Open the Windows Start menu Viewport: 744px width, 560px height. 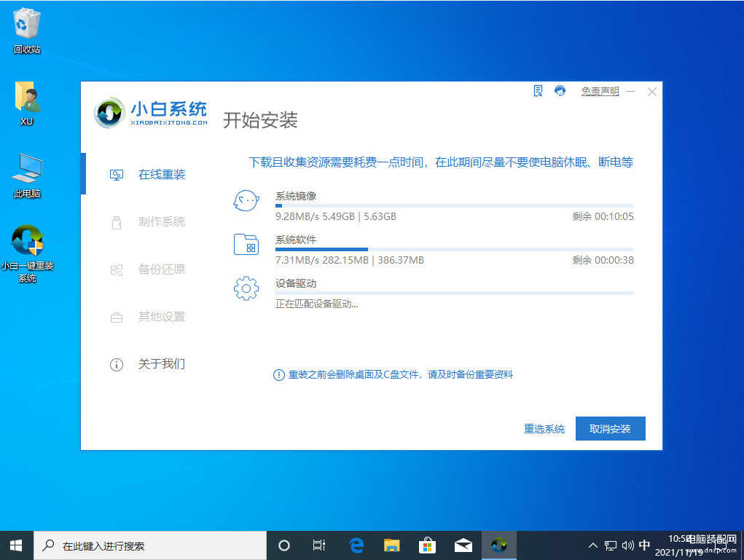[16, 545]
